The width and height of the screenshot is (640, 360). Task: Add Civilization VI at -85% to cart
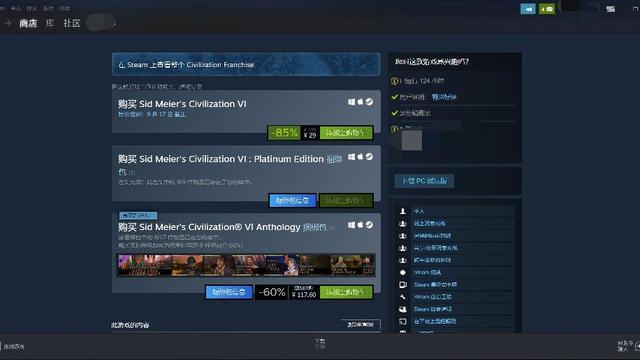click(346, 133)
